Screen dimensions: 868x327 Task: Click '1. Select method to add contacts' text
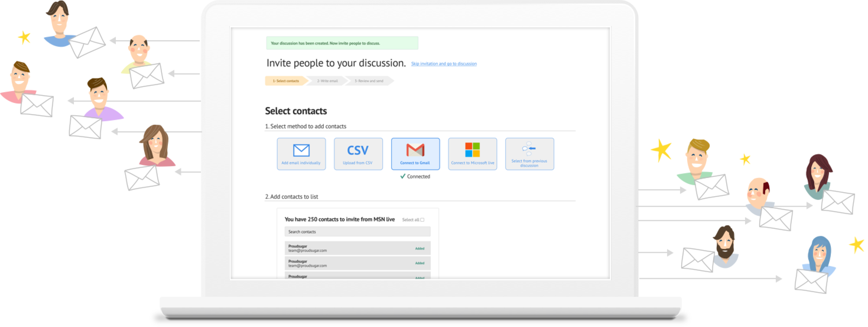click(305, 126)
